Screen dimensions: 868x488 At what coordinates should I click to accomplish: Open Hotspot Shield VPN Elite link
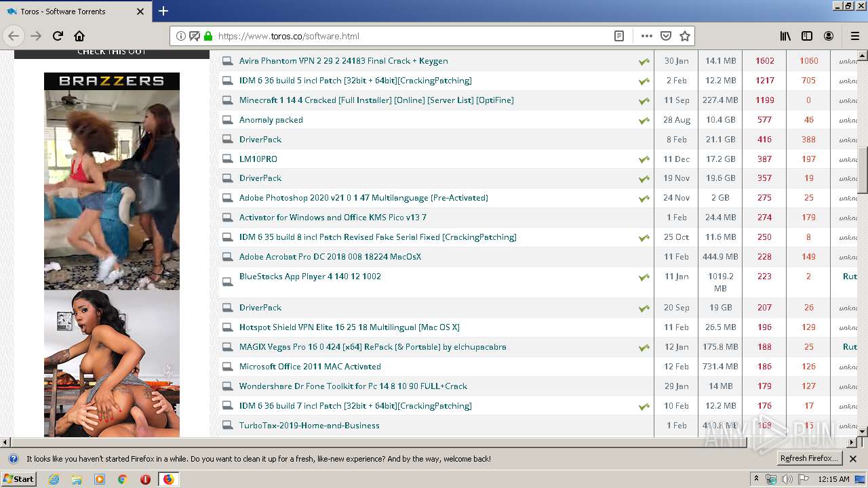[349, 327]
